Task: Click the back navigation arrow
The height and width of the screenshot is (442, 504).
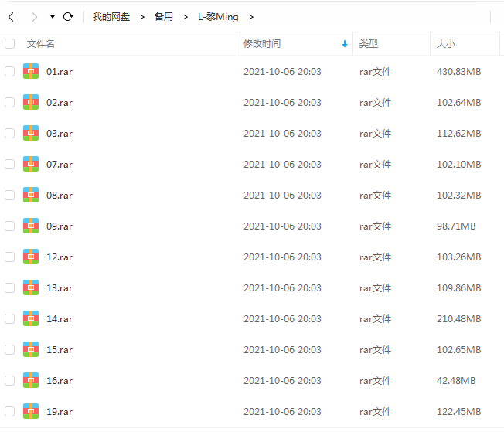Action: pyautogui.click(x=11, y=16)
